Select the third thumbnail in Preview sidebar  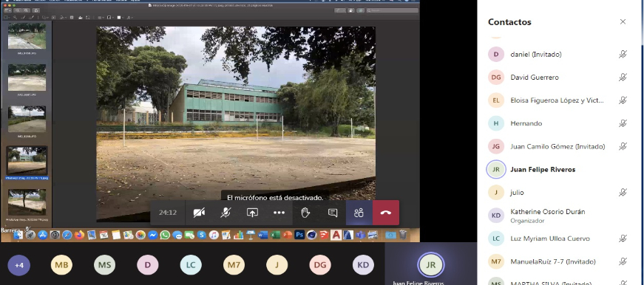tap(27, 119)
